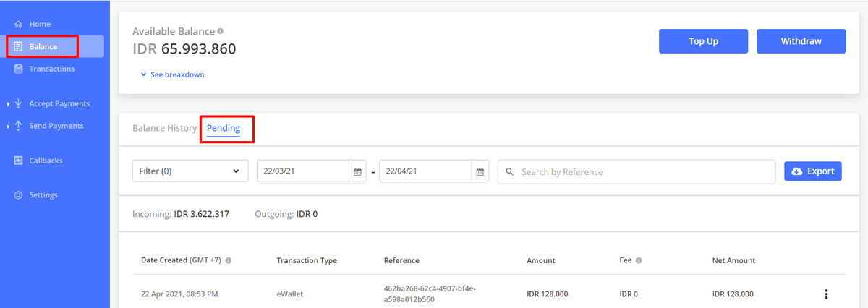Click the Settings gear icon
The width and height of the screenshot is (868, 308).
pos(19,195)
